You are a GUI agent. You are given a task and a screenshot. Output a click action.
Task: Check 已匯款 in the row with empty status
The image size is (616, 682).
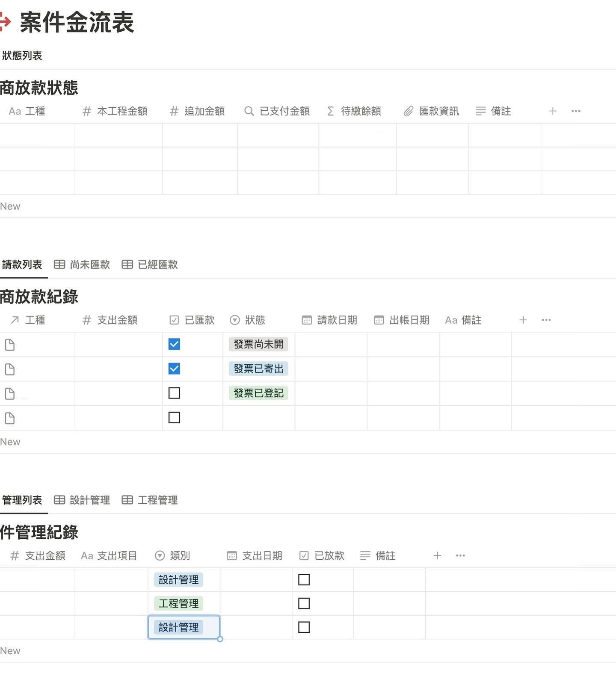click(x=174, y=417)
